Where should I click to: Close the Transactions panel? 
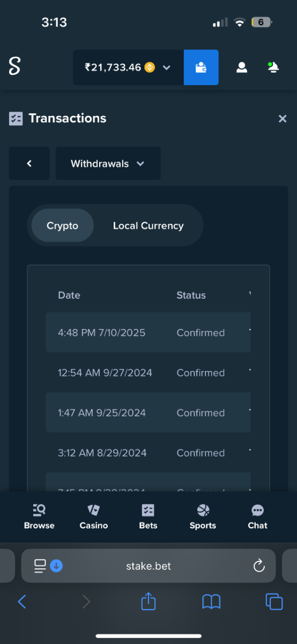[x=283, y=119]
